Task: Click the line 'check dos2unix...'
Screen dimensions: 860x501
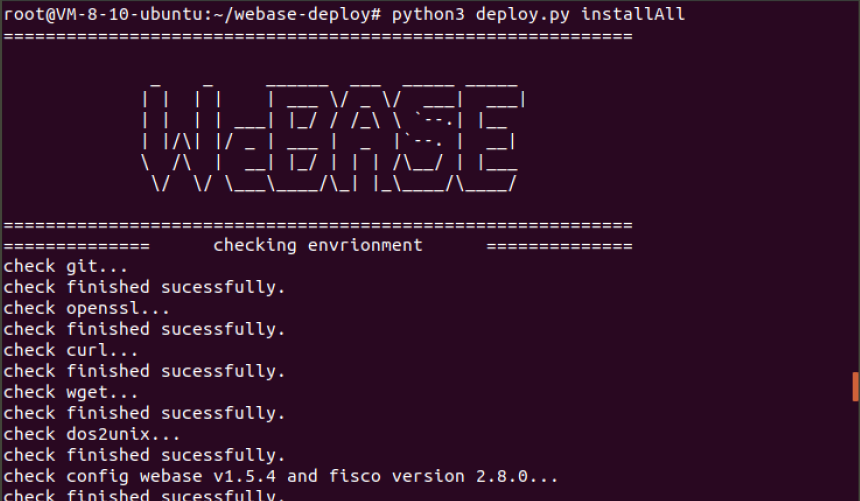Action: pos(91,434)
